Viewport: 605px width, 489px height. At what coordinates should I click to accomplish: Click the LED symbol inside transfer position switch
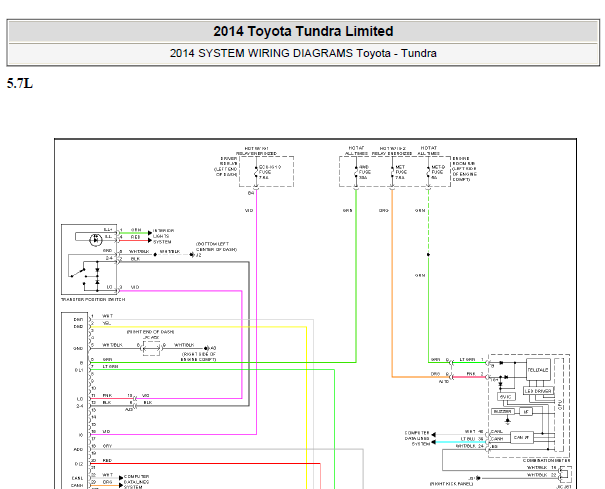coord(95,240)
